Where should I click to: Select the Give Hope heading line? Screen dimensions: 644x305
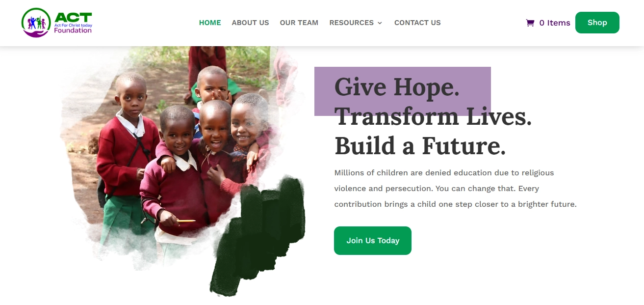point(397,87)
